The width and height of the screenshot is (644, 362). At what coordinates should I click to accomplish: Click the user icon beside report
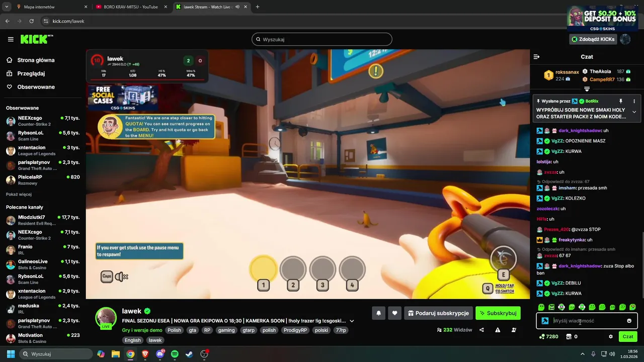(x=514, y=330)
